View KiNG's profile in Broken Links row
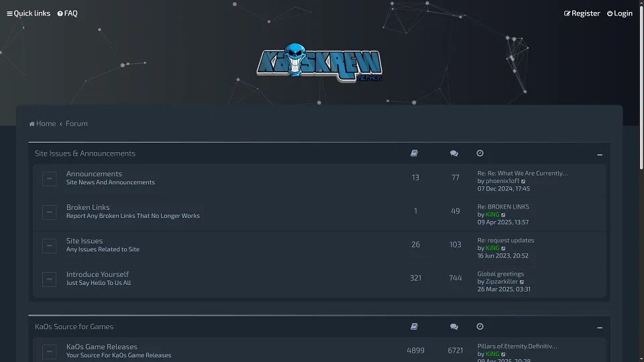This screenshot has height=362, width=644. [492, 215]
